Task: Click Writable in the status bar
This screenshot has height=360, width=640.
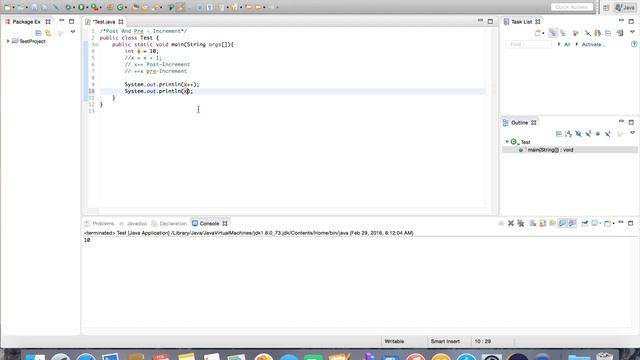Action: coord(394,341)
